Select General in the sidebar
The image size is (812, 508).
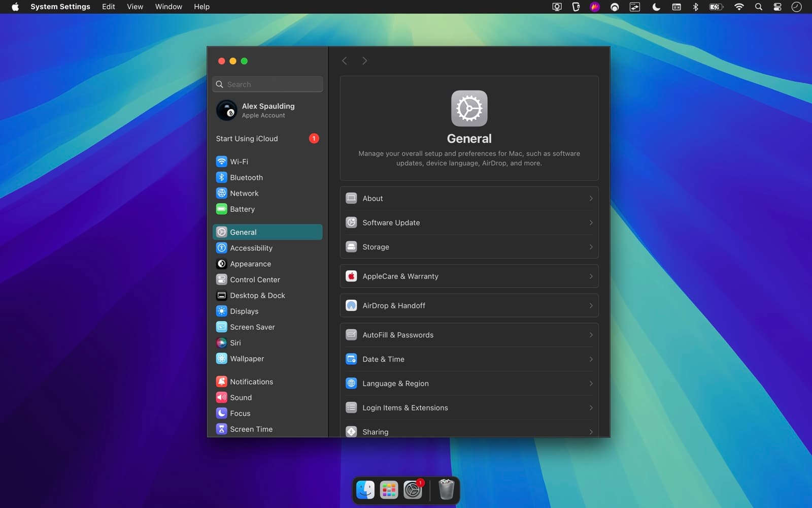click(267, 232)
